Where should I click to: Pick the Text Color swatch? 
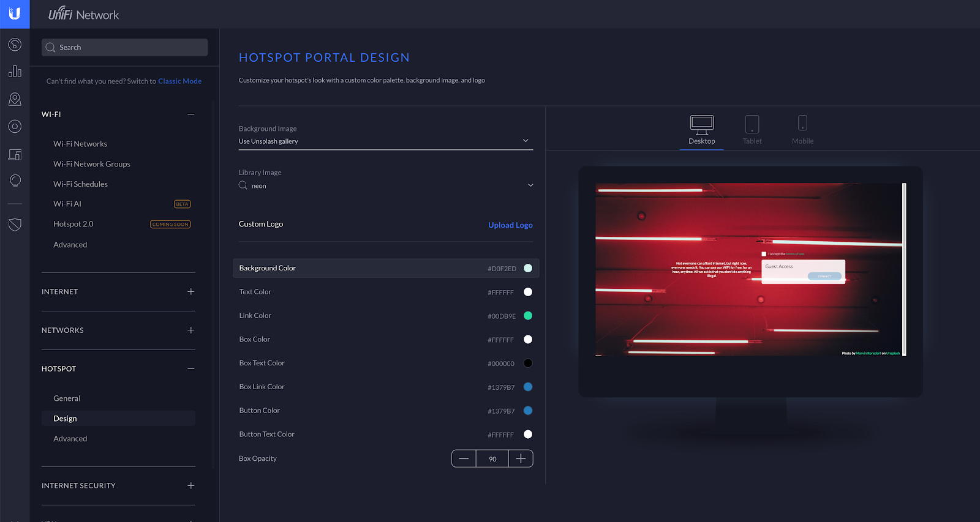coord(528,292)
